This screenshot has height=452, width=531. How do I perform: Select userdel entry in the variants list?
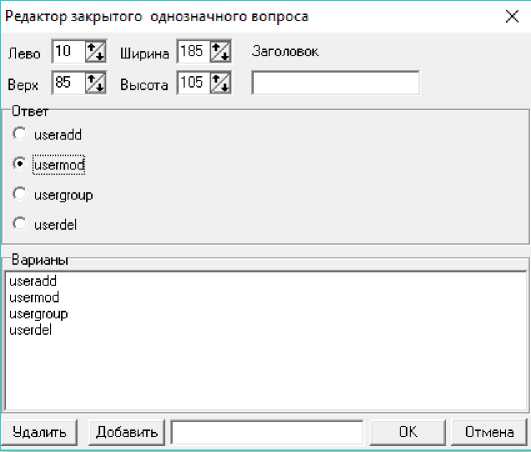click(30, 330)
